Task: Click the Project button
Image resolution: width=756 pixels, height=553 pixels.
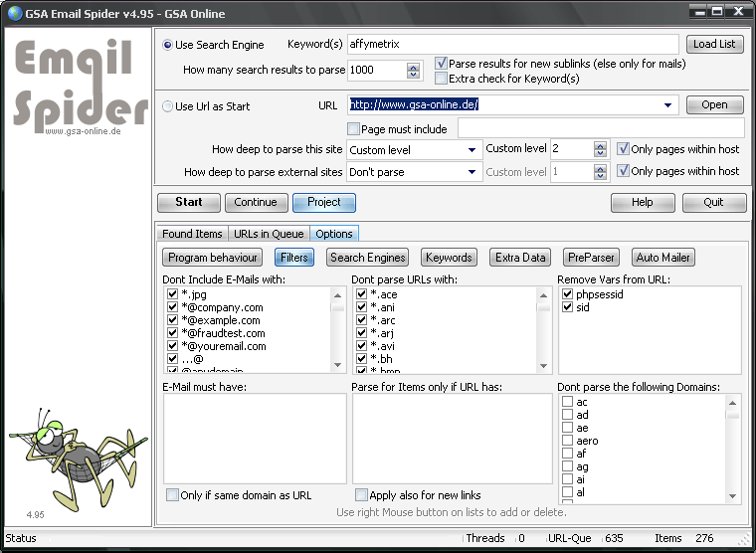Action: point(324,203)
